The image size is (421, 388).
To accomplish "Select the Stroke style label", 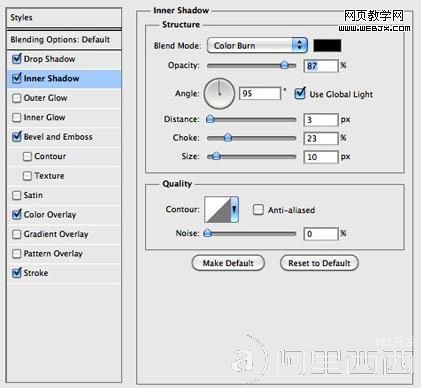I will 36,273.
